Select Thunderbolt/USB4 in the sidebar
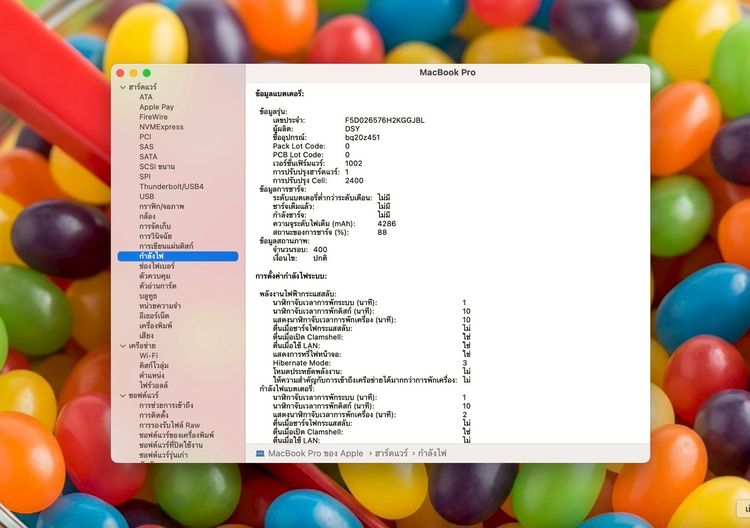The image size is (750, 528). (171, 187)
